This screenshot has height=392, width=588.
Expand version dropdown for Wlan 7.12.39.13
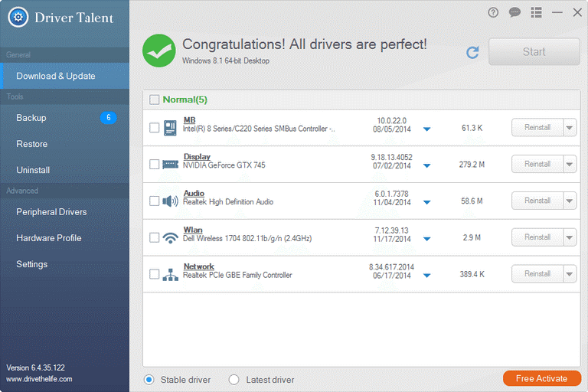pos(426,239)
